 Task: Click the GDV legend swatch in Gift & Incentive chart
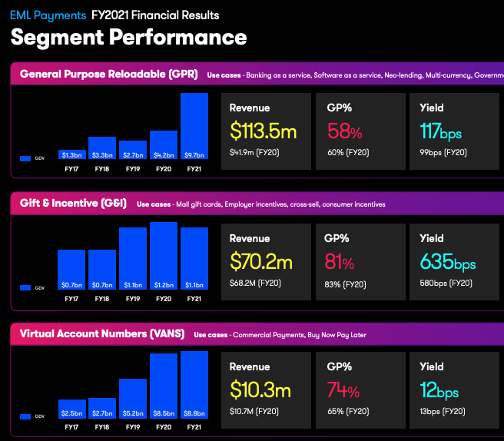tap(25, 287)
